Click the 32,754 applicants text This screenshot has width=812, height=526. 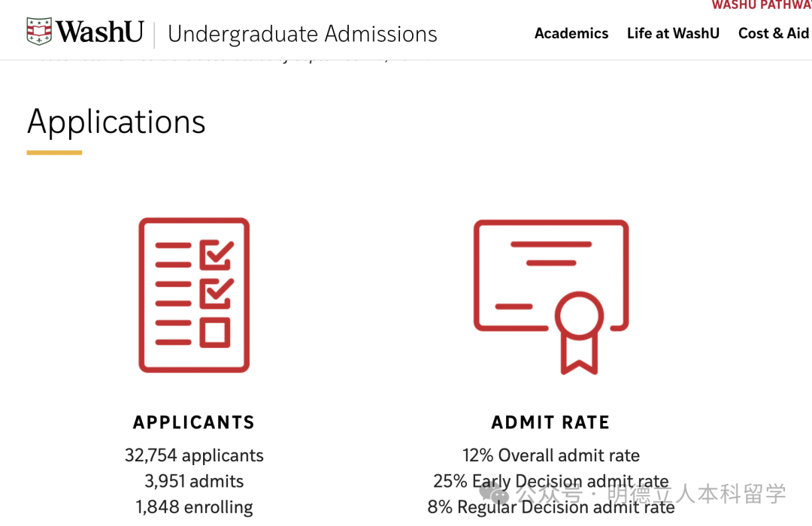click(x=194, y=455)
